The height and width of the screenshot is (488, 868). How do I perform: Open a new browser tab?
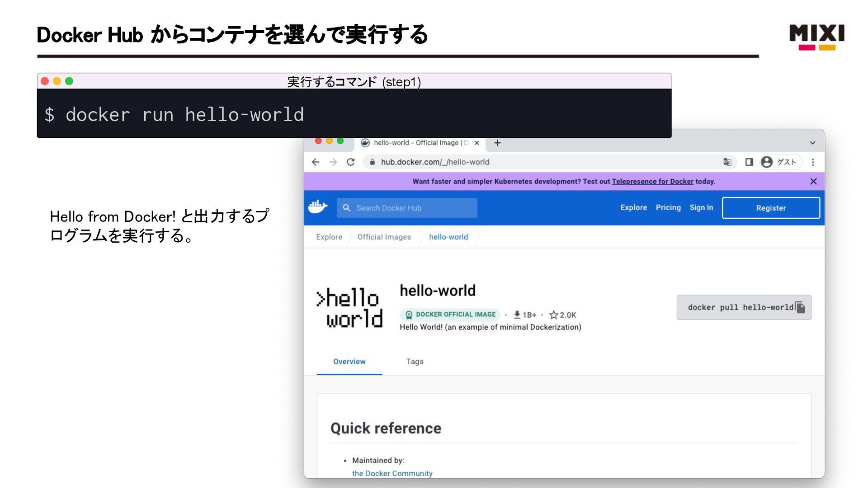(497, 143)
